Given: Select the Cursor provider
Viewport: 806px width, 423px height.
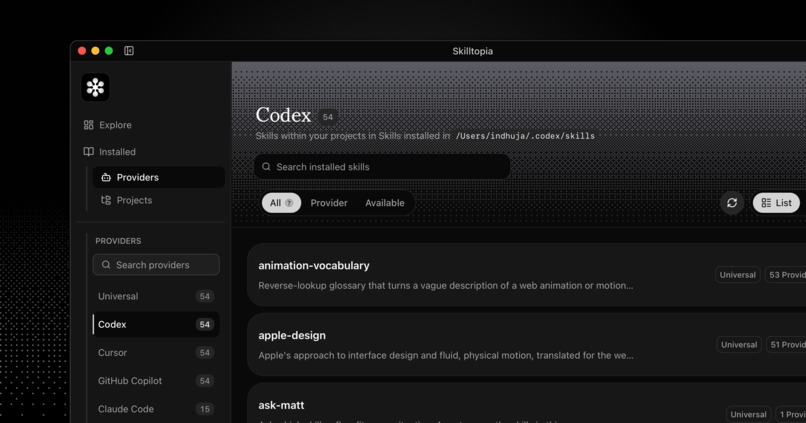Looking at the screenshot, I should pos(156,353).
